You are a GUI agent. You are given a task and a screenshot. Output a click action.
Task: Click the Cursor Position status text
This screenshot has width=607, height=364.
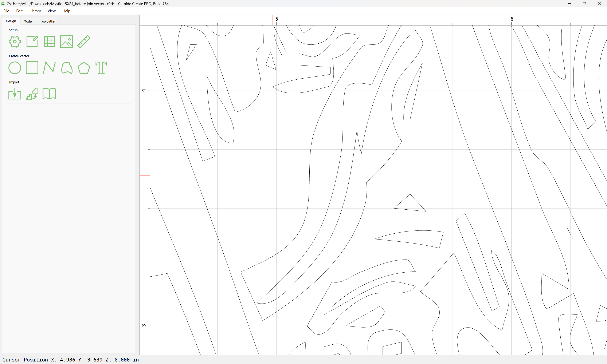71,360
